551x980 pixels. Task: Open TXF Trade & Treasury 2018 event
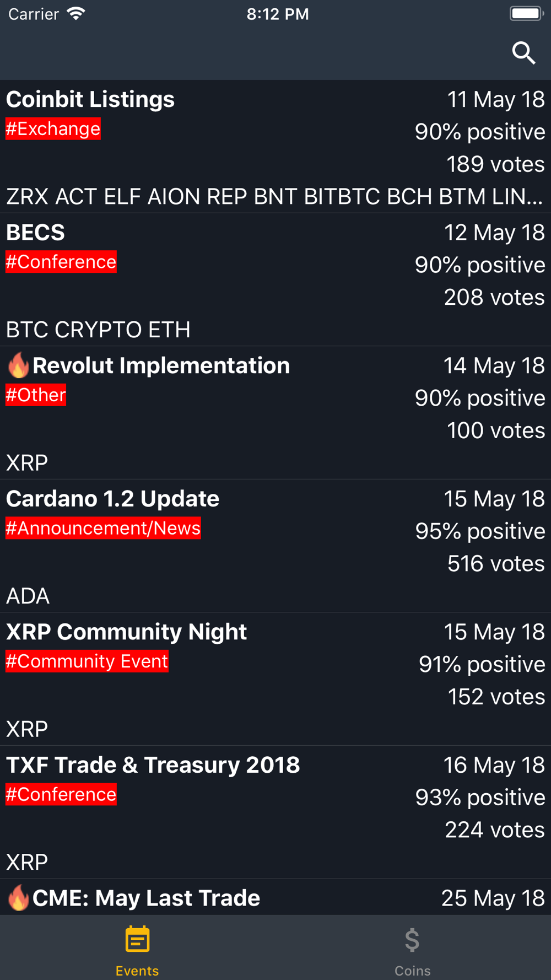[275, 812]
